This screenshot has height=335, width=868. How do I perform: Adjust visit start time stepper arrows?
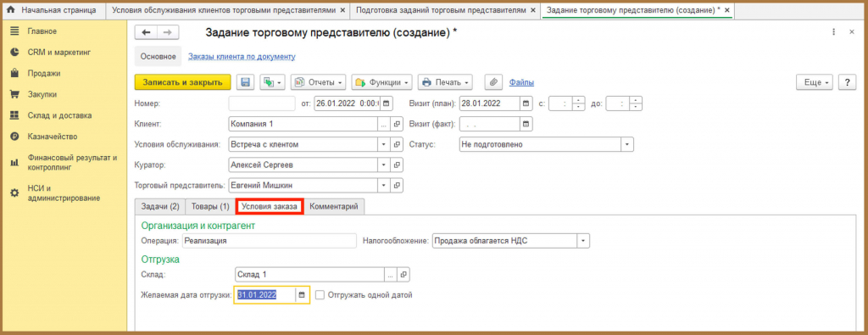click(x=578, y=103)
